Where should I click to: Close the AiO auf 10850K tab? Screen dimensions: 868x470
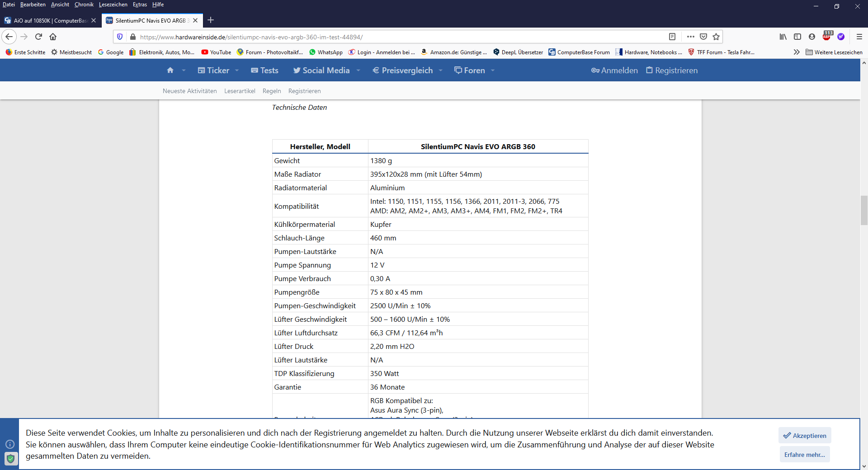[x=94, y=20]
